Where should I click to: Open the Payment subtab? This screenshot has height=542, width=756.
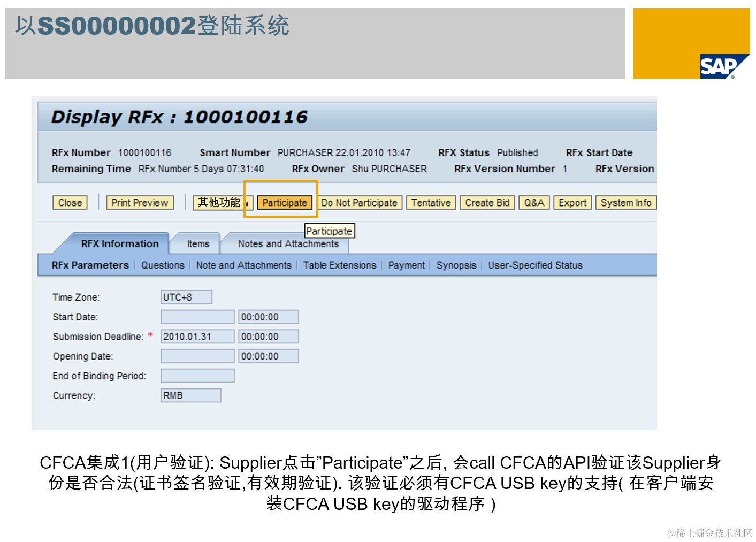407,265
